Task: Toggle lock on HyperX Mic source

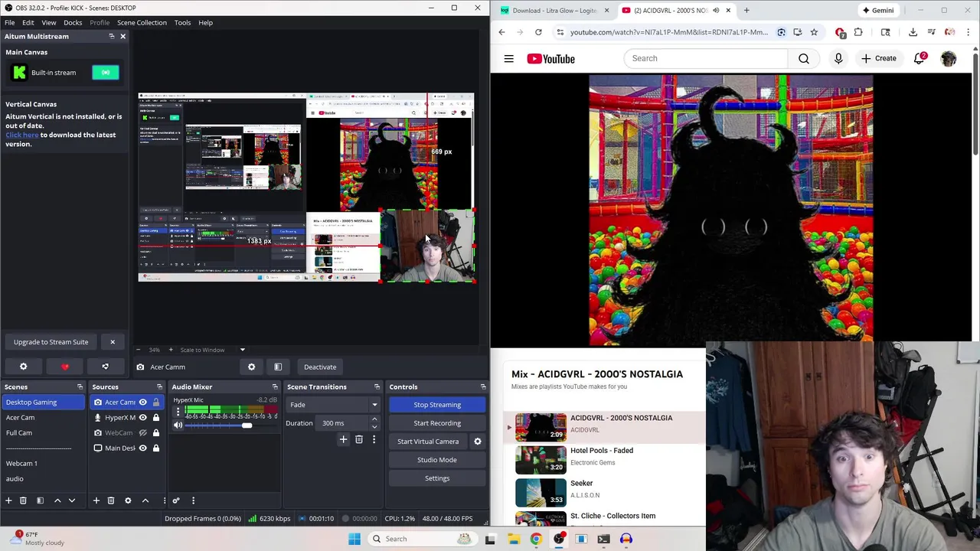Action: 156,417
